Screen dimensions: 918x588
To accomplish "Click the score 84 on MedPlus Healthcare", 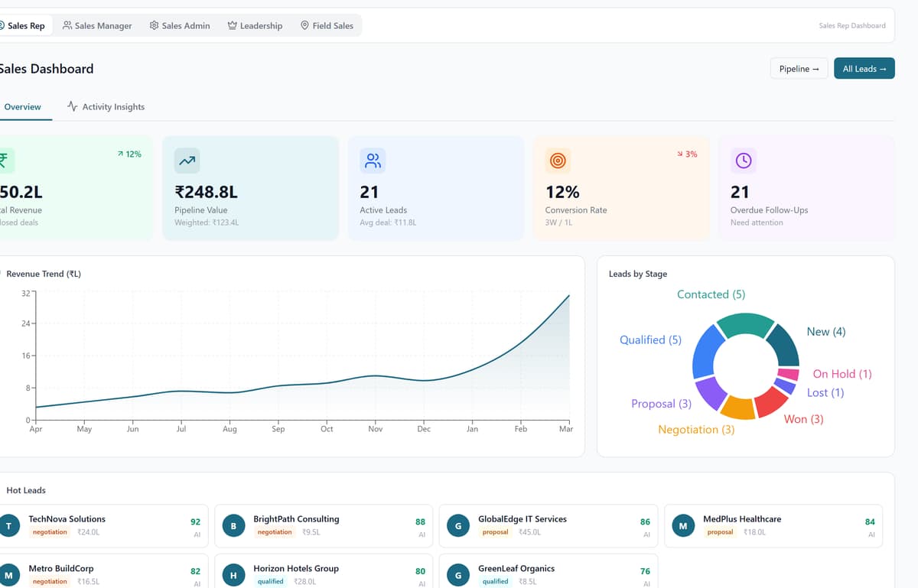I will [x=870, y=522].
